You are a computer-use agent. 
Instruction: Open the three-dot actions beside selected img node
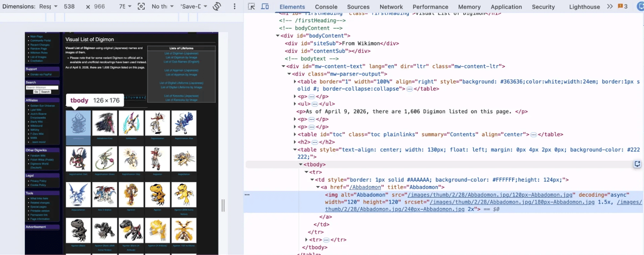pos(247,195)
